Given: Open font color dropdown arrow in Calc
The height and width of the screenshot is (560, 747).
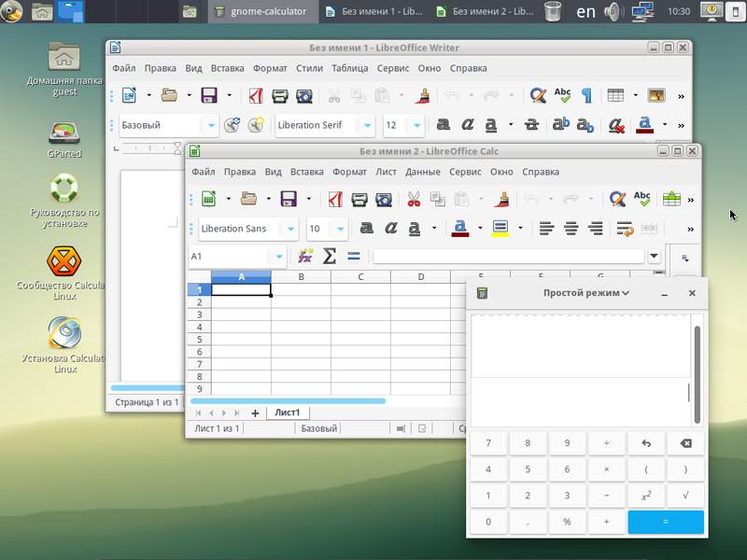Looking at the screenshot, I should click(x=480, y=228).
